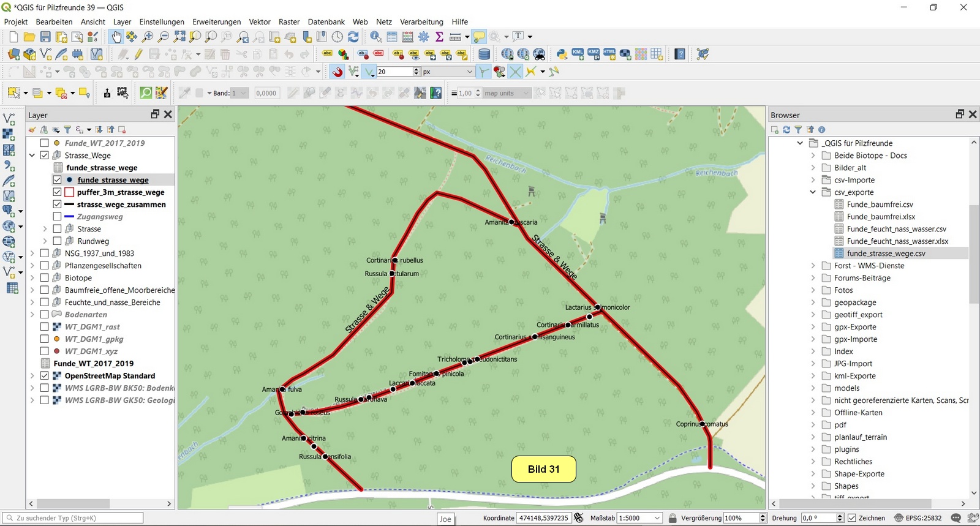Open the Vektor menu
The height and width of the screenshot is (526, 980).
point(260,21)
